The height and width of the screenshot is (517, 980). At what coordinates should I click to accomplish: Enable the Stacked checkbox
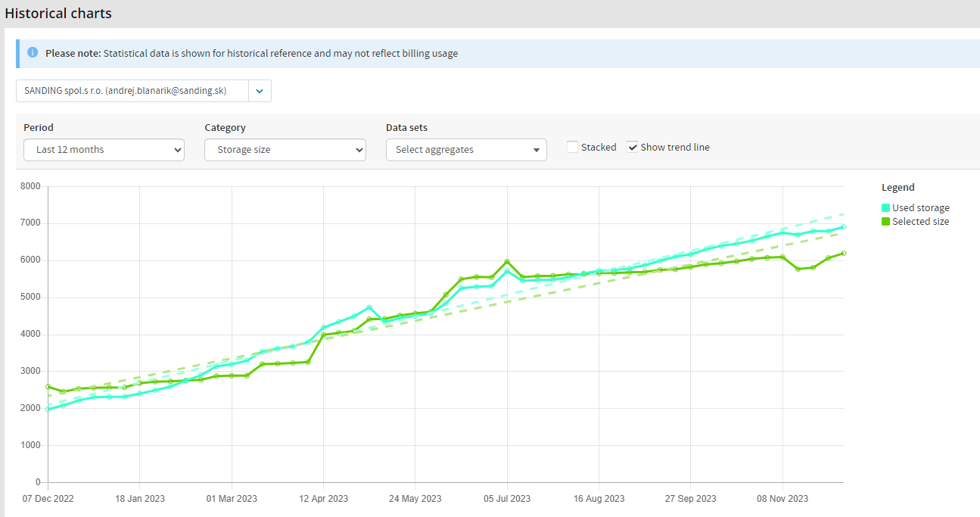pos(573,148)
